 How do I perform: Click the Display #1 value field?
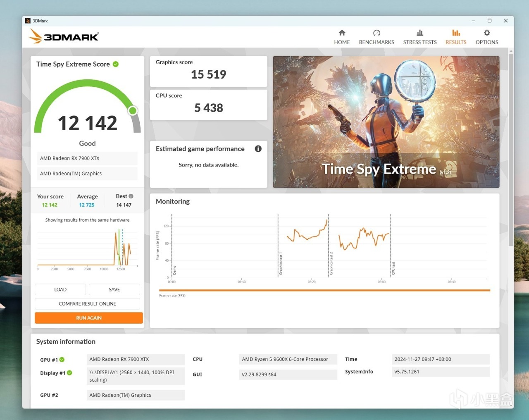point(136,376)
